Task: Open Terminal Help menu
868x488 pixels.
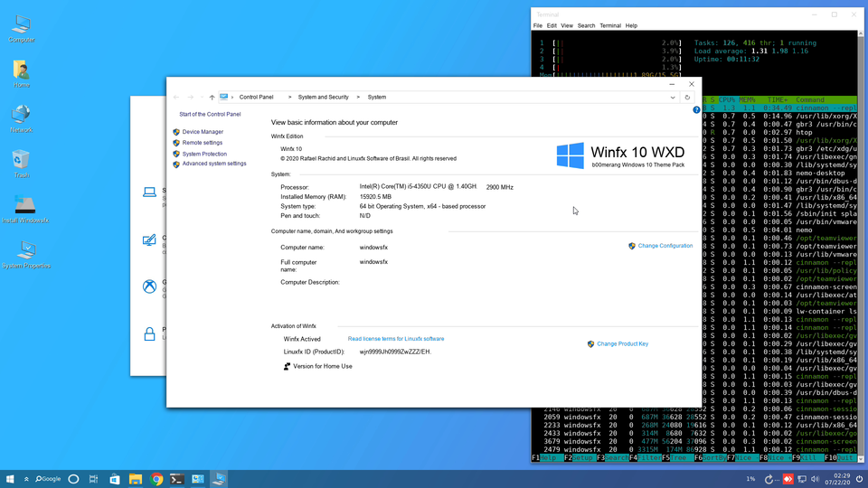Action: pos(631,25)
